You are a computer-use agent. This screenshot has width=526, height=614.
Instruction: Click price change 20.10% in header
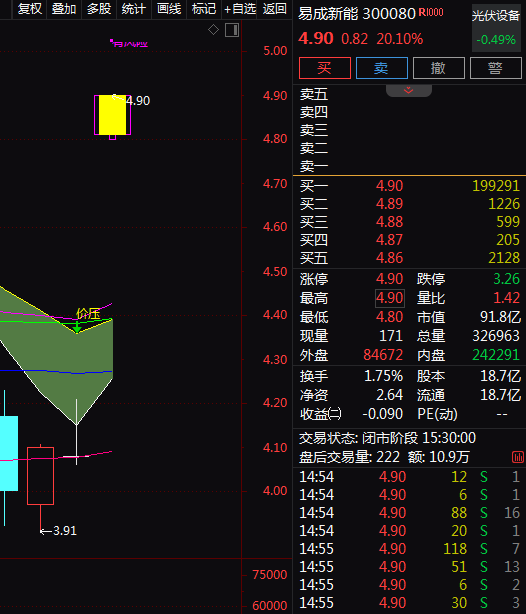coord(399,39)
